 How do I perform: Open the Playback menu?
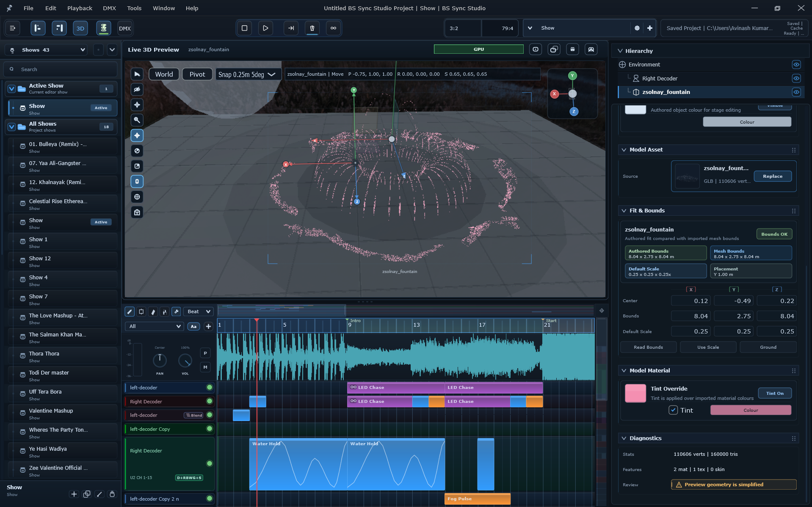(x=80, y=8)
